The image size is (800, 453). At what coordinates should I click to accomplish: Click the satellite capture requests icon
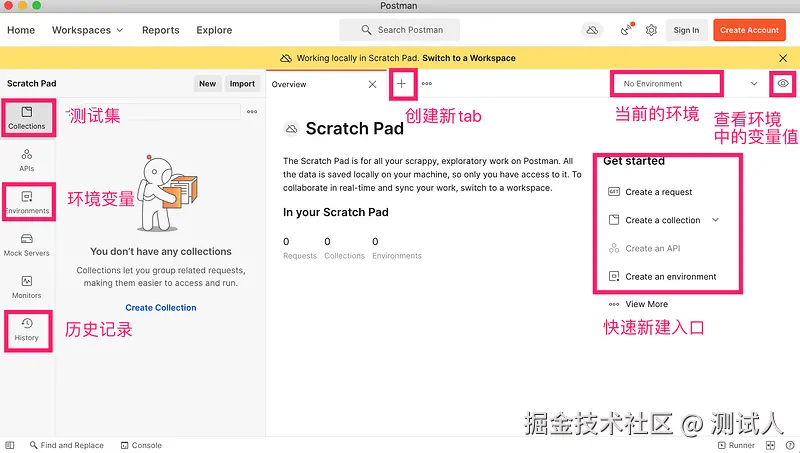pyautogui.click(x=627, y=30)
